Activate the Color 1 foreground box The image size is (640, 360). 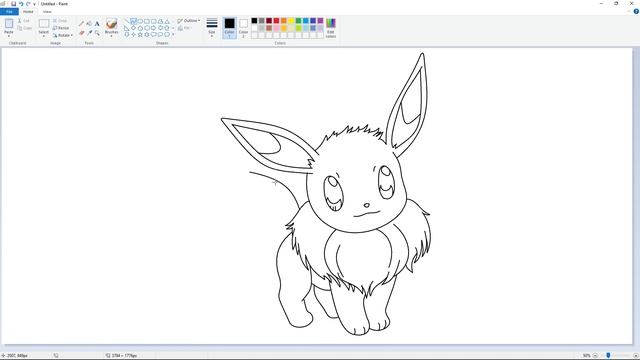point(229,27)
